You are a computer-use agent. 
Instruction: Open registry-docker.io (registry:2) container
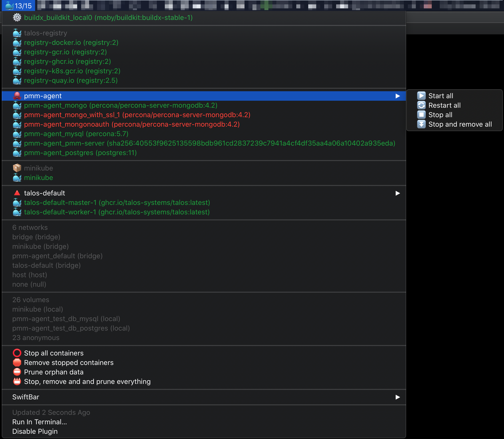point(204,43)
